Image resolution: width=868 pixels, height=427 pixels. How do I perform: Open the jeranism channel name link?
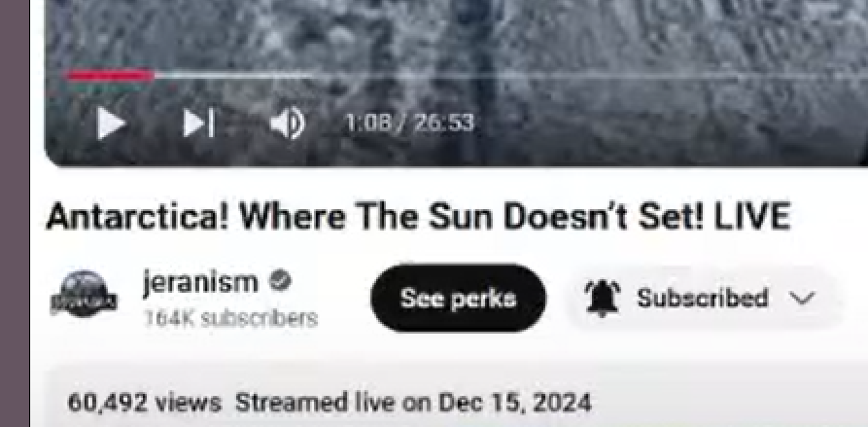[200, 282]
